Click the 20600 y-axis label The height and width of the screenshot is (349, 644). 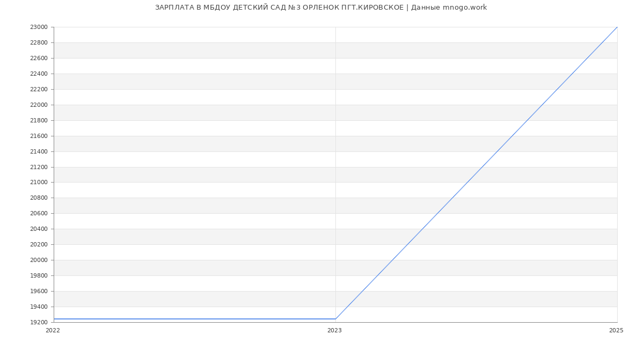tap(39, 214)
